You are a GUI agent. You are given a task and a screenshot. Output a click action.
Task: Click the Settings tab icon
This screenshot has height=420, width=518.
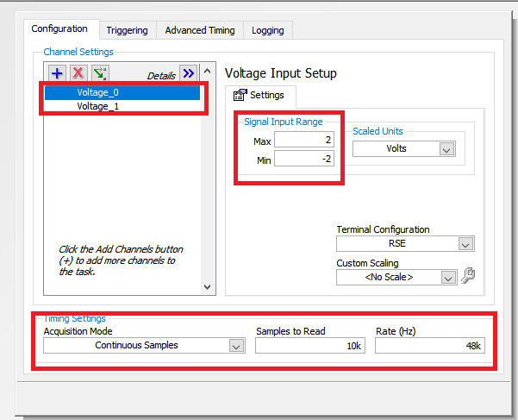pos(240,95)
